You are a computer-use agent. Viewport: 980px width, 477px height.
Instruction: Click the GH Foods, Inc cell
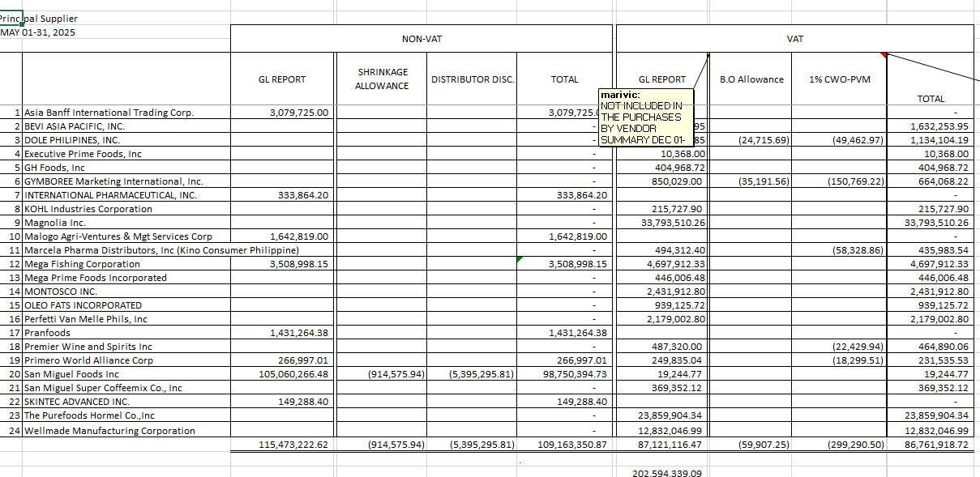click(x=126, y=168)
